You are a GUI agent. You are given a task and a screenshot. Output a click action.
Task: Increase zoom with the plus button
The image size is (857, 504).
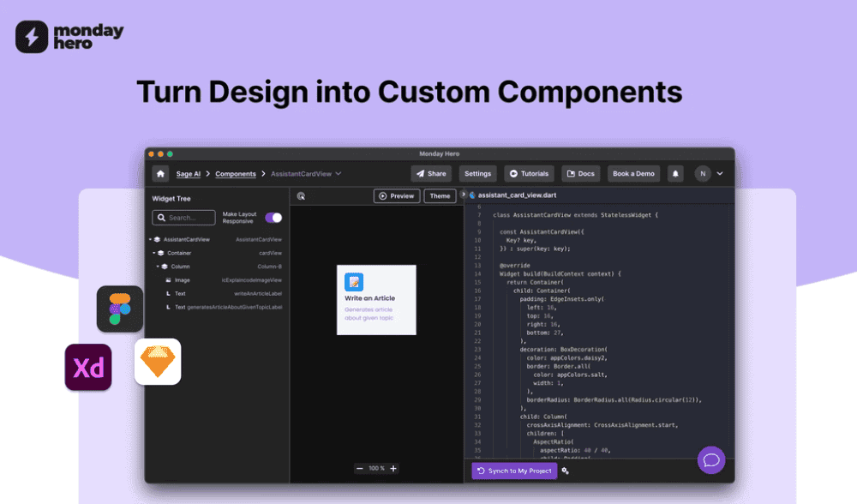click(x=393, y=468)
